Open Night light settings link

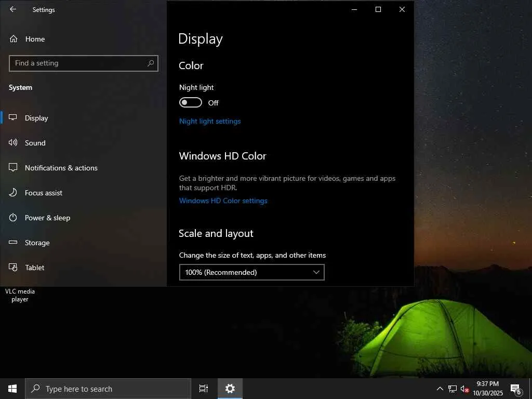(x=210, y=122)
